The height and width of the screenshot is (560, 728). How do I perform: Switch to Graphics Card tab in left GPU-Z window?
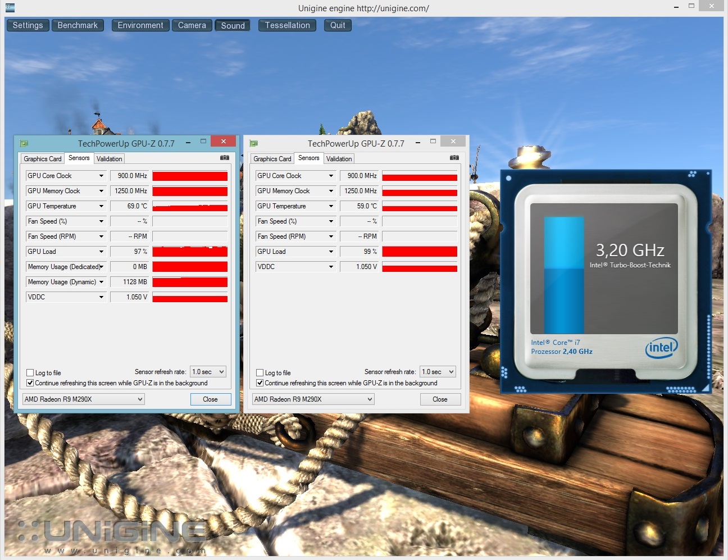point(43,159)
